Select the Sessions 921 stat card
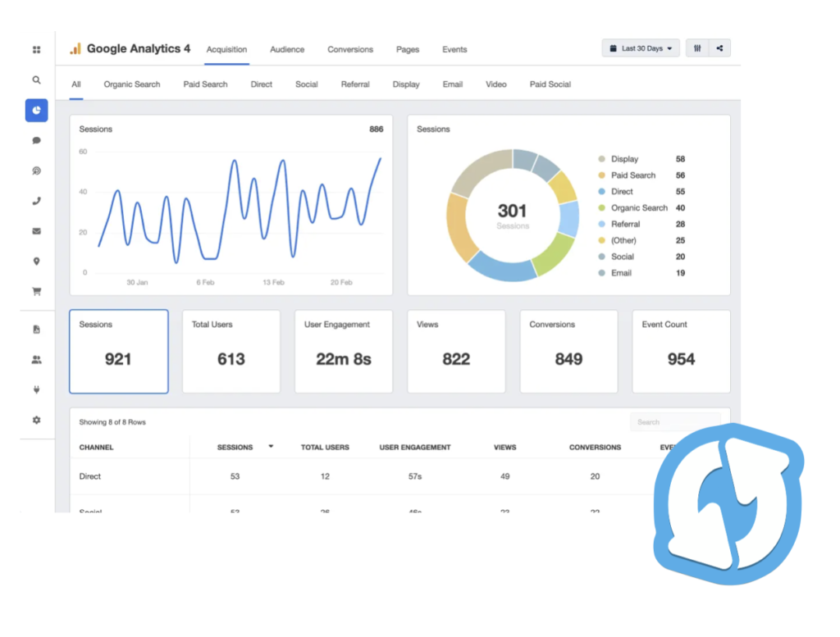Viewport: 840px width, 637px height. click(x=118, y=351)
